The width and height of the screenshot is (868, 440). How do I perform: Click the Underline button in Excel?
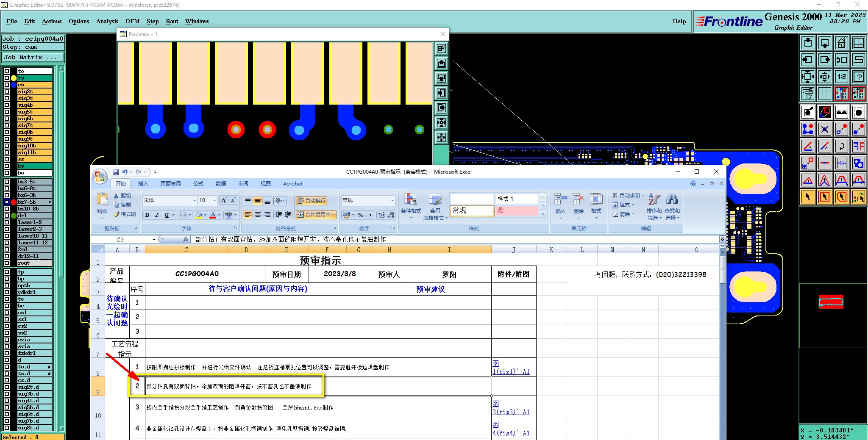[167, 215]
